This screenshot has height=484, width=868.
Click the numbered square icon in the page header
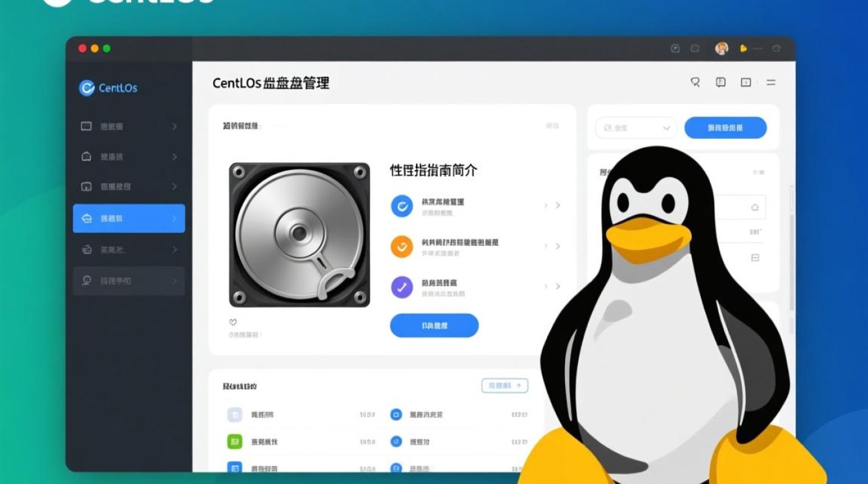coord(745,82)
